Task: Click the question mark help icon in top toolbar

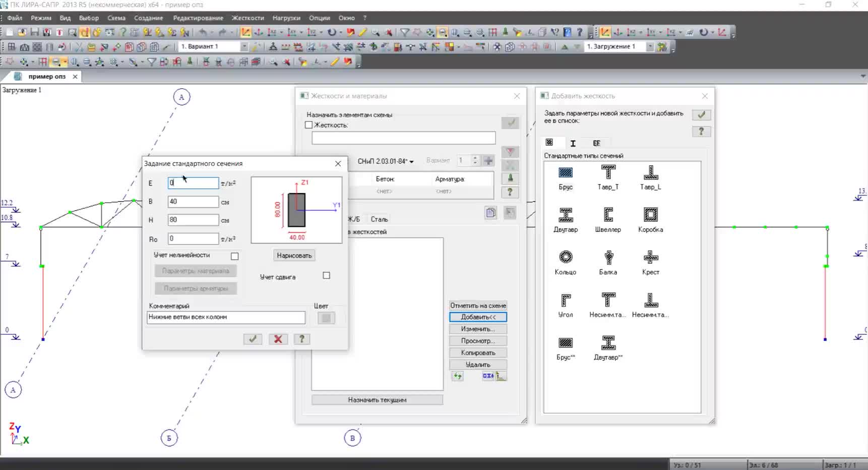Action: tap(580, 32)
